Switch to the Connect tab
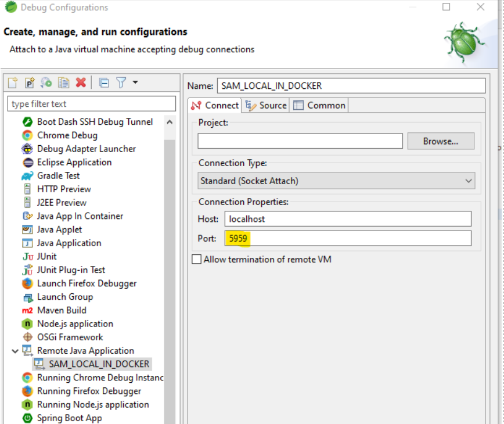 [x=215, y=106]
